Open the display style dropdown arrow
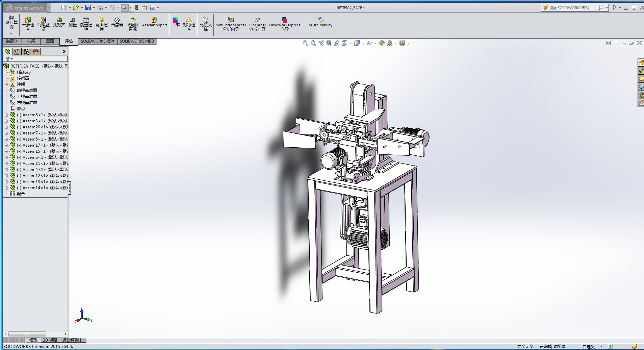 point(363,43)
